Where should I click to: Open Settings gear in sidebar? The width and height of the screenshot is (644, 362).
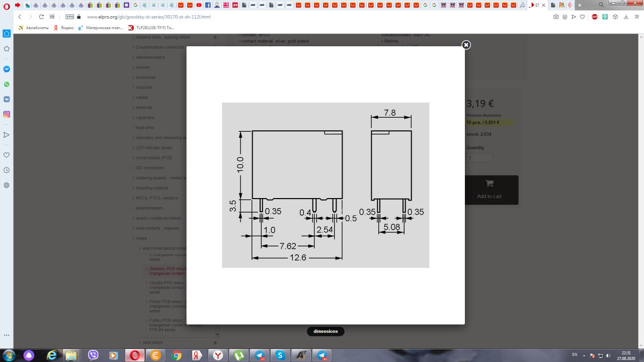coord(7,185)
